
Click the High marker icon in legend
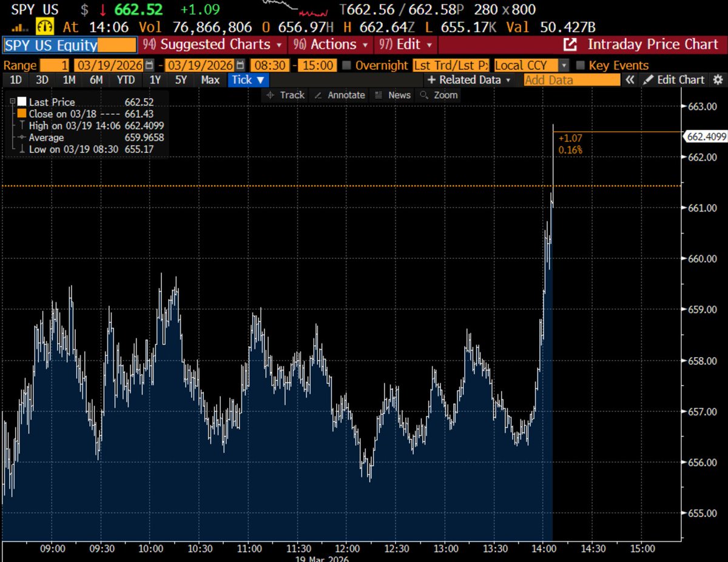pos(22,125)
